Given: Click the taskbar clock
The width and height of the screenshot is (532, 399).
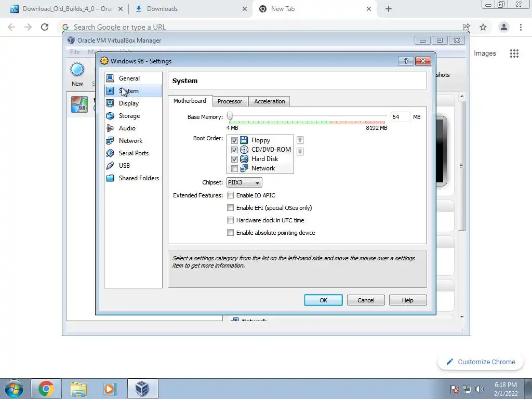Looking at the screenshot, I should coord(506,389).
